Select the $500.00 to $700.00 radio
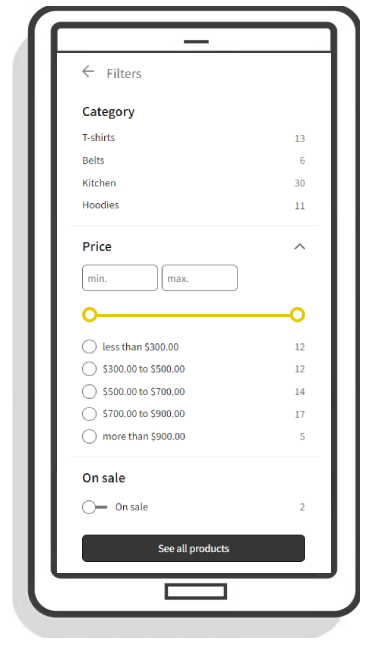This screenshot has width=368, height=645. click(x=89, y=392)
